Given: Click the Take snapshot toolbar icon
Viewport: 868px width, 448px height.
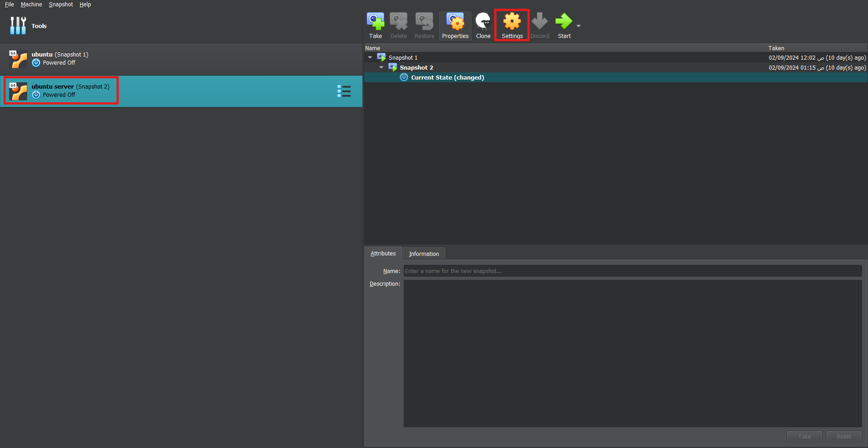Looking at the screenshot, I should tap(375, 21).
